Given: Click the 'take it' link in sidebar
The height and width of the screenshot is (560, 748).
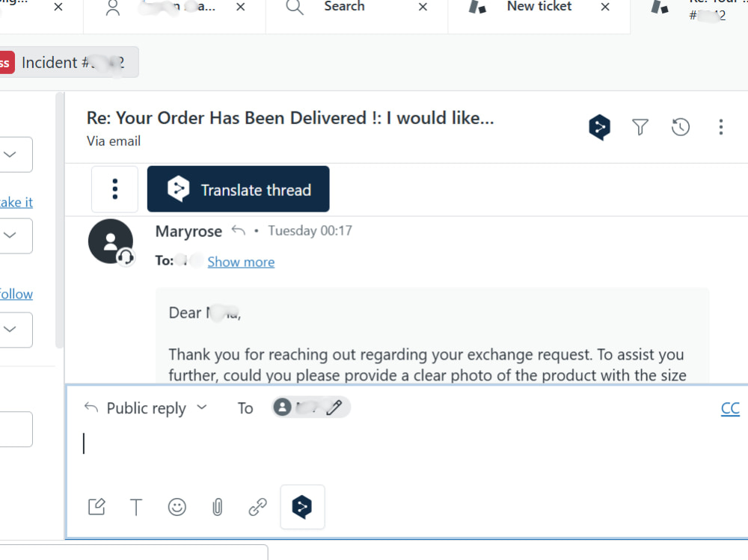Looking at the screenshot, I should (x=16, y=203).
